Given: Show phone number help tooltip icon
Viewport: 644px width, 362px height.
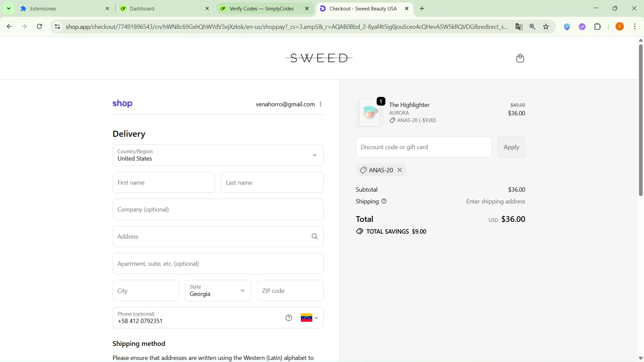Looking at the screenshot, I should point(289,318).
